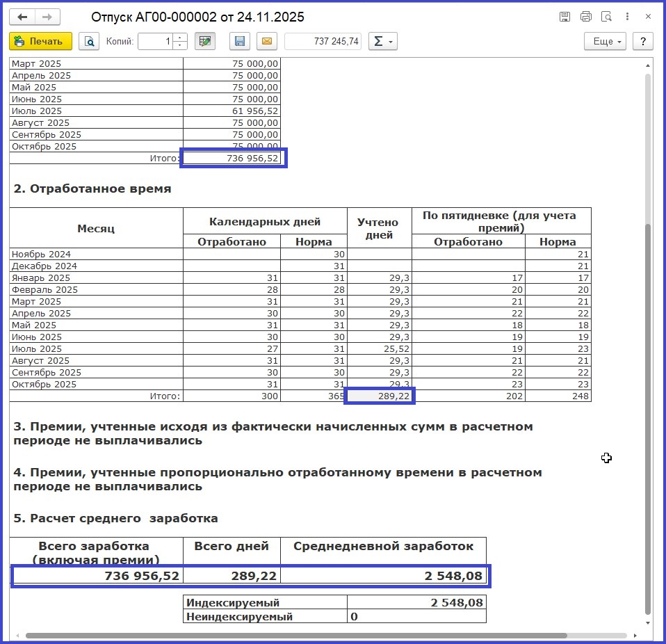Click the vertical scrollbar thumb
Image resolution: width=666 pixels, height=644 pixels.
(648, 417)
